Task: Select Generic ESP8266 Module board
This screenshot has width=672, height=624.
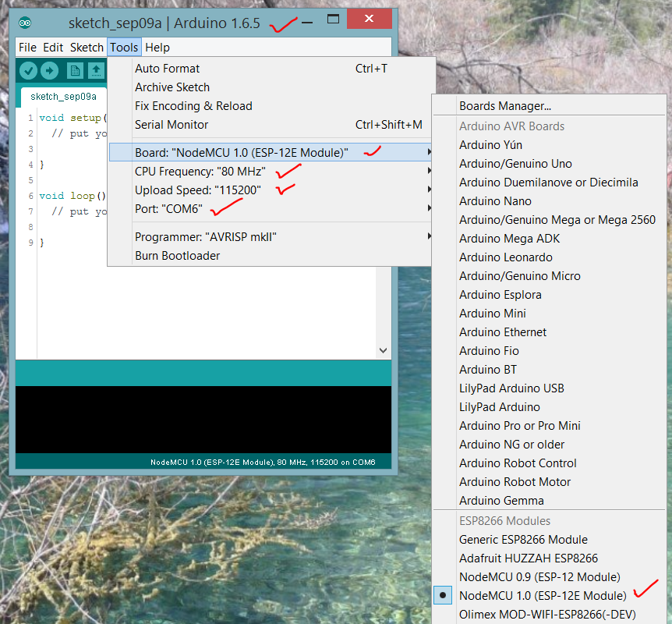Action: (549, 540)
